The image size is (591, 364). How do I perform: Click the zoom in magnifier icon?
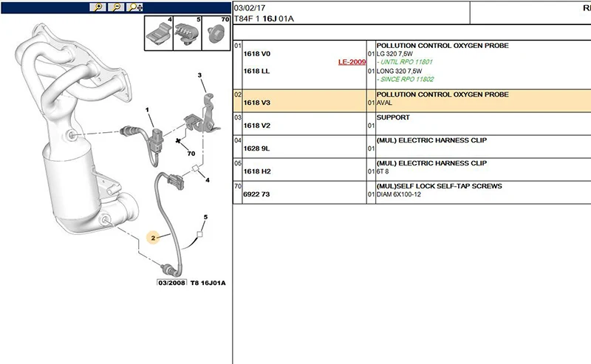[x=98, y=7]
